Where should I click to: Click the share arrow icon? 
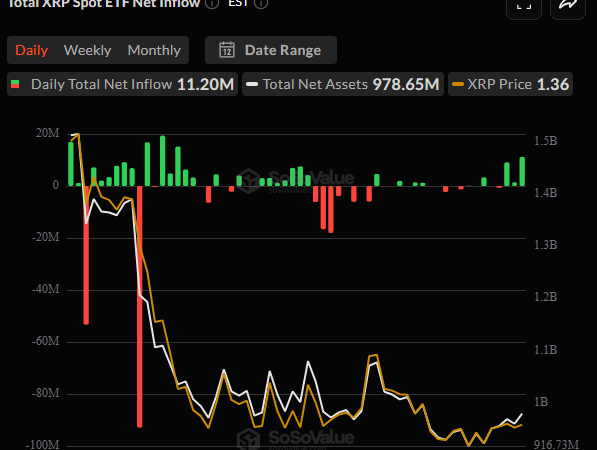568,5
